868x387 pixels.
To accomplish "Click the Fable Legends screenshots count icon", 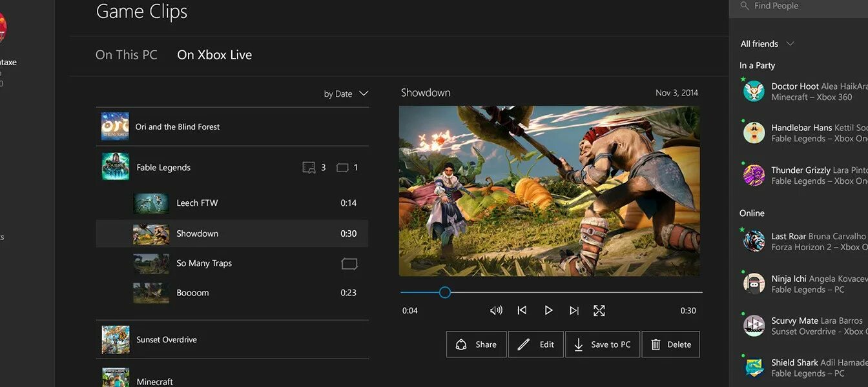I will pos(342,168).
